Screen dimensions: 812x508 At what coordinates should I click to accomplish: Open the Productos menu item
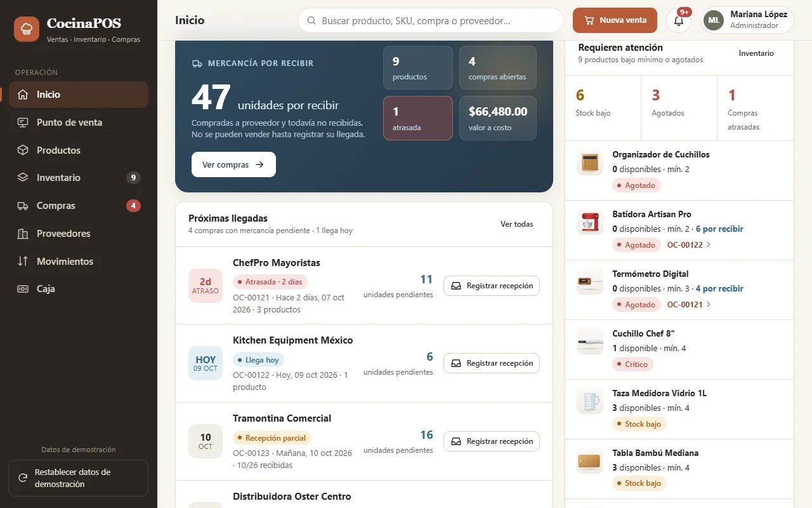click(79, 150)
